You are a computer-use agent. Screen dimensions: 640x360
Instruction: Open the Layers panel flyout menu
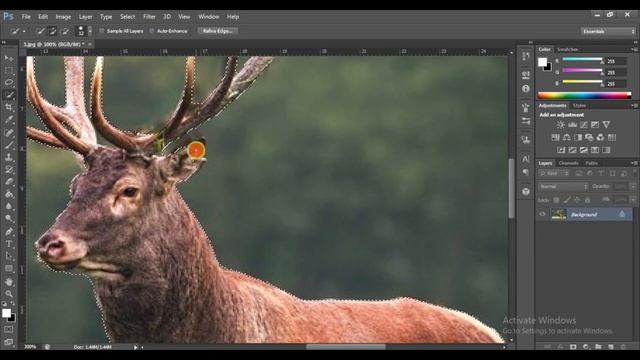coord(634,163)
